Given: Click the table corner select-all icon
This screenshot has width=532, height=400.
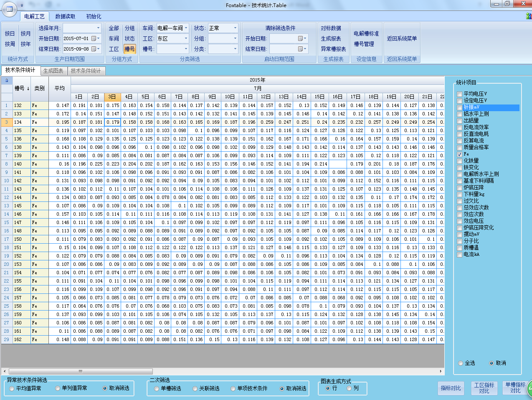Looking at the screenshot, I should [7, 80].
